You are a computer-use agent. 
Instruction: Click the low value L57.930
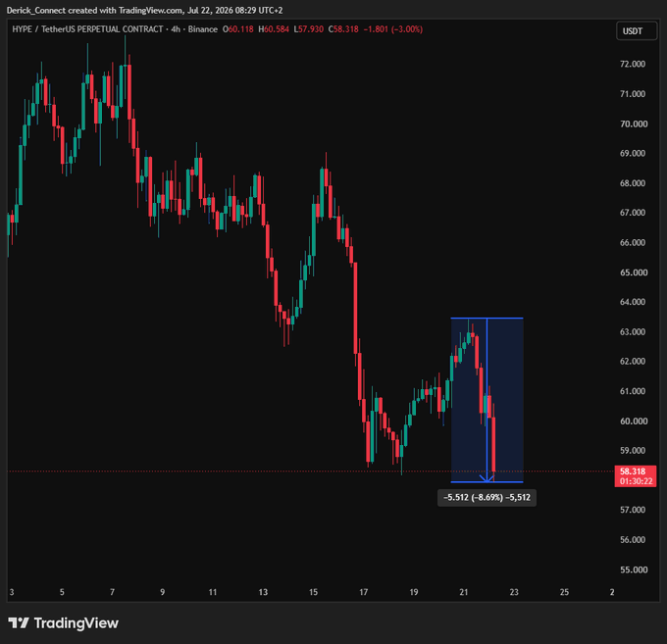308,29
